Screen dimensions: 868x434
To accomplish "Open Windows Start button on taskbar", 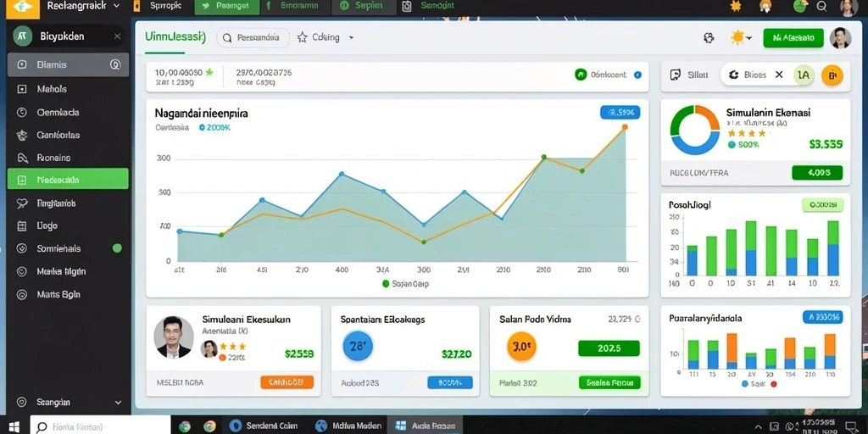I will tap(14, 426).
